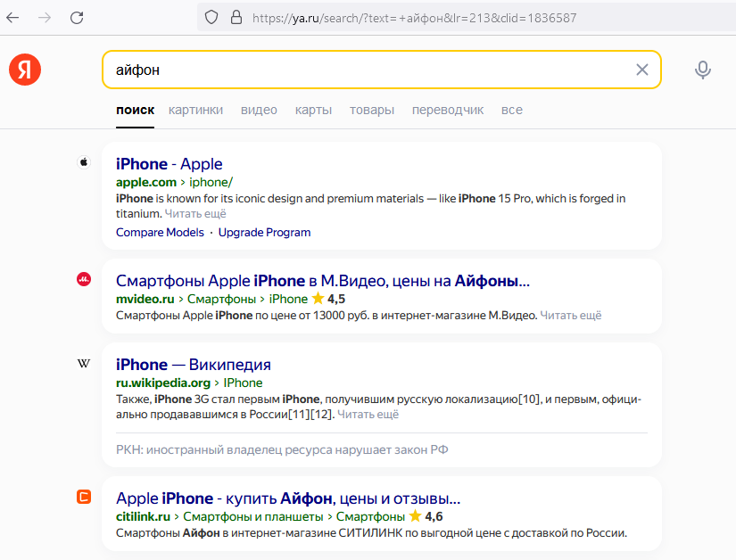736x560 pixels.
Task: Click the Смартфоны breadcrumb under citilink.ru
Action: pyautogui.click(x=370, y=516)
